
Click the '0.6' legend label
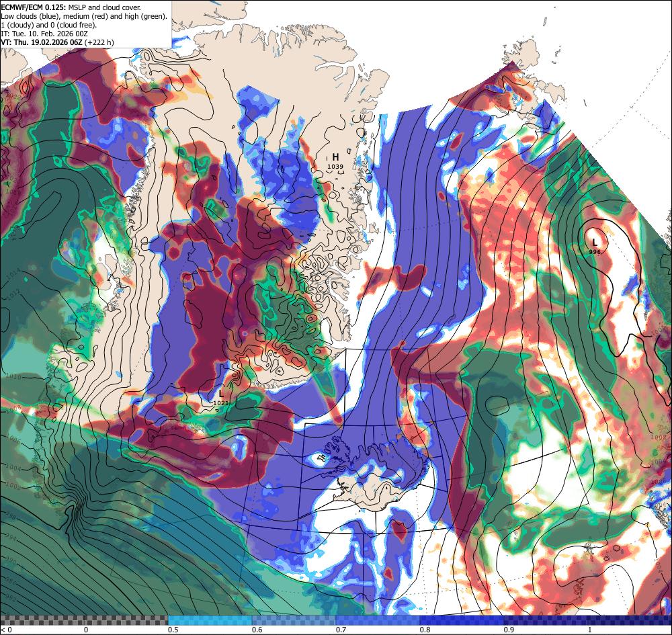[257, 630]
